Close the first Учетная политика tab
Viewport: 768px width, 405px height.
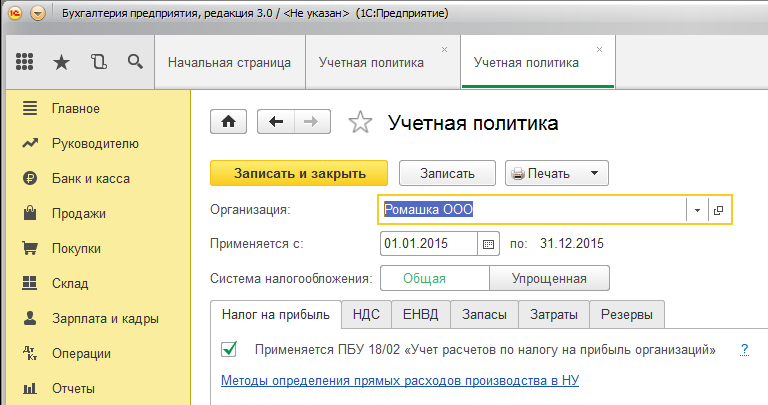coord(444,49)
